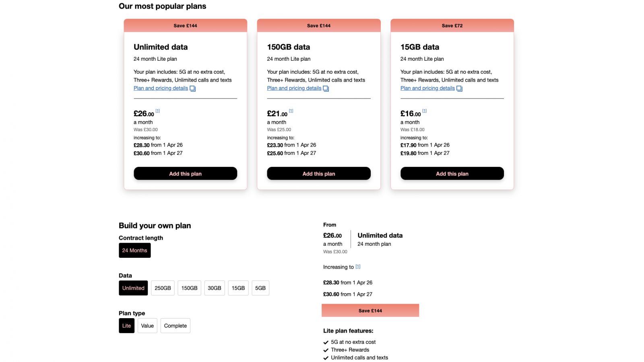The height and width of the screenshot is (362, 644).
Task: Switch plan type to Value
Action: click(147, 326)
